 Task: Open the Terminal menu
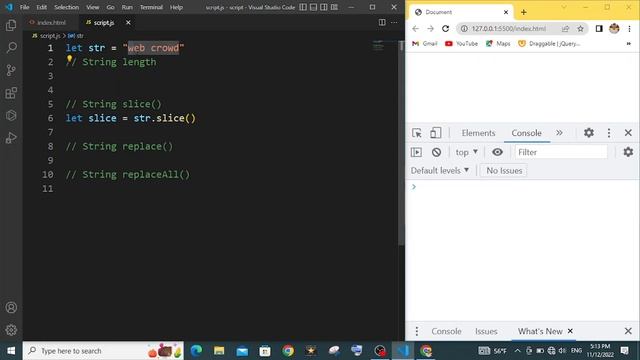click(x=151, y=7)
